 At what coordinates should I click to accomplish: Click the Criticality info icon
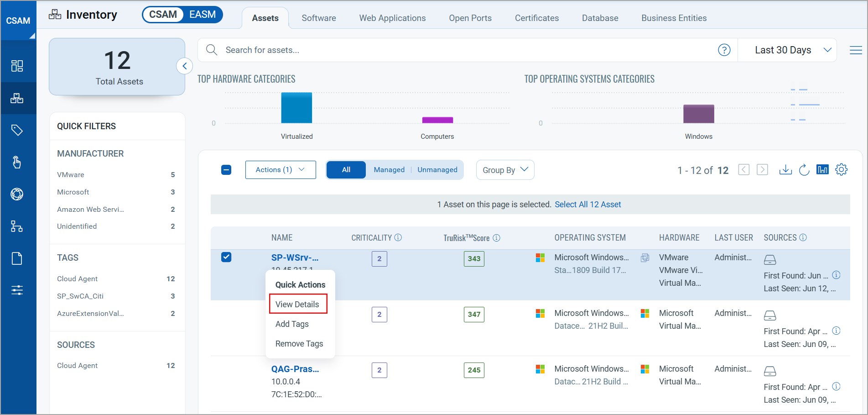398,237
